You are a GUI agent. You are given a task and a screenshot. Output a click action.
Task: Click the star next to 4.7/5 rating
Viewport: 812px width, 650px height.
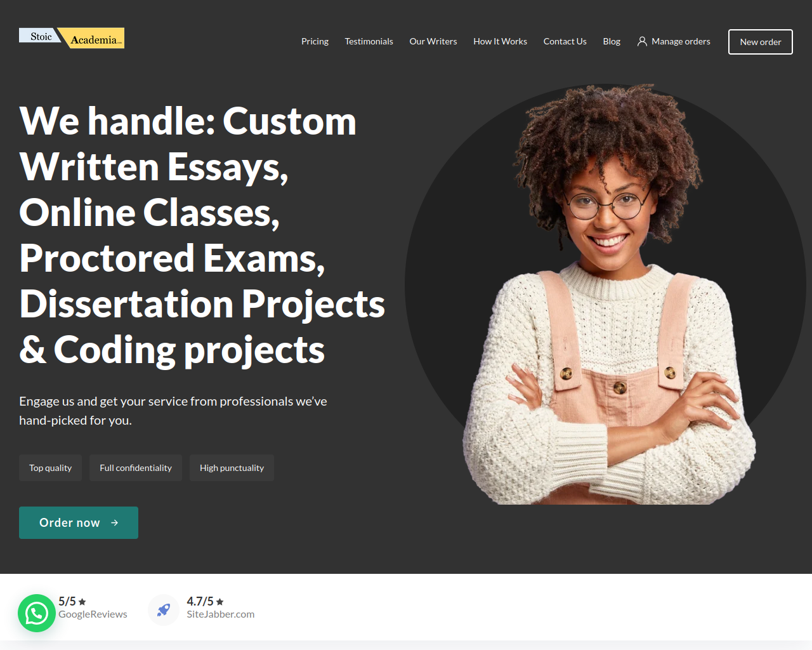tap(220, 602)
